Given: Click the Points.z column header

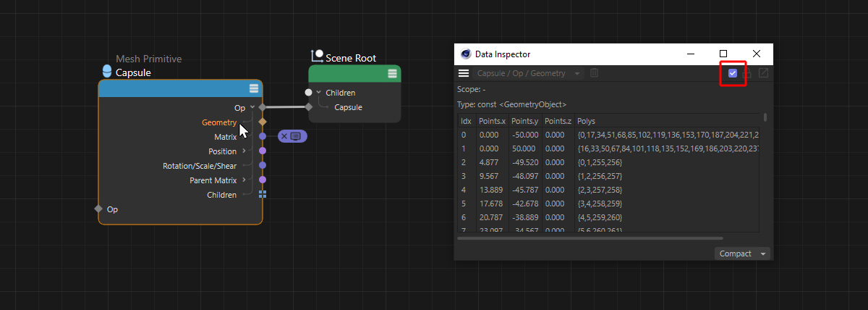Looking at the screenshot, I should point(558,121).
